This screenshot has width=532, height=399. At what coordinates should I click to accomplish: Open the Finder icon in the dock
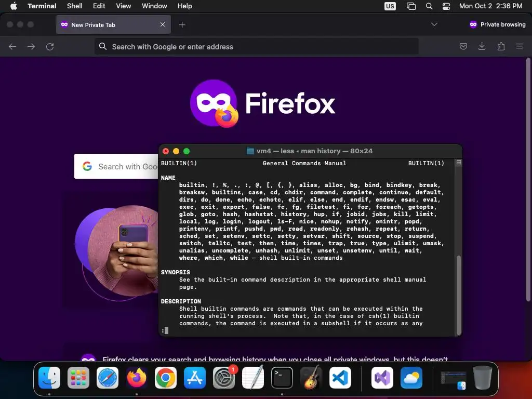(49, 378)
